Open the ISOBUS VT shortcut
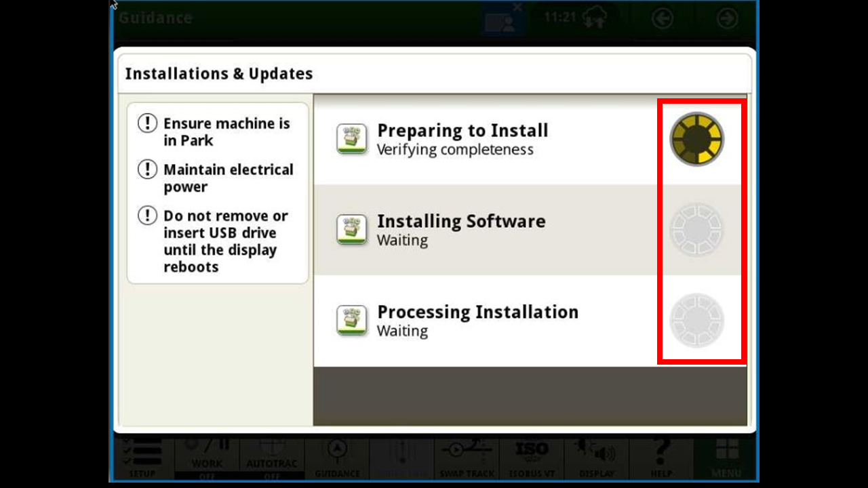 532,459
